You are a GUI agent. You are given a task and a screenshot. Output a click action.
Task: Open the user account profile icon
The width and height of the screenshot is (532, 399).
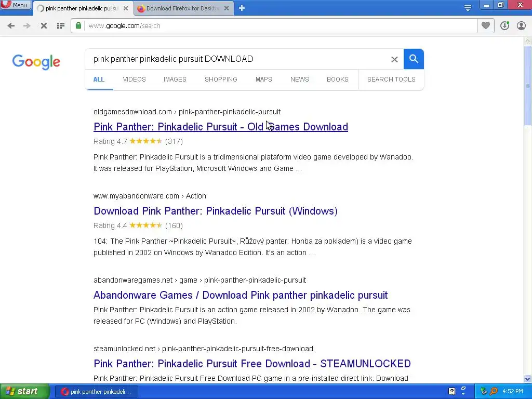pos(521,25)
